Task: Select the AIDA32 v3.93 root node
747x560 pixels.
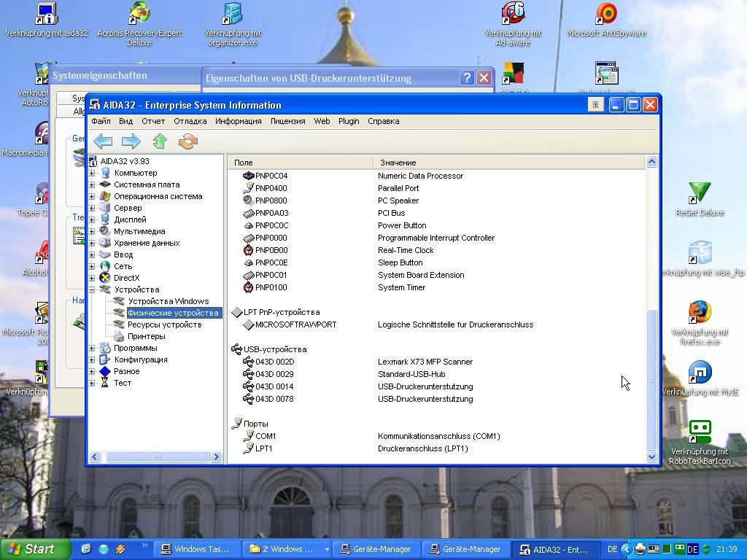Action: pyautogui.click(x=124, y=161)
